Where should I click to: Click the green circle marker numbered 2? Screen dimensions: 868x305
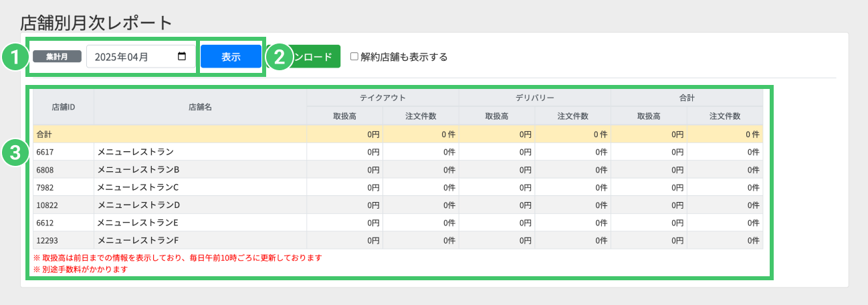coord(280,57)
